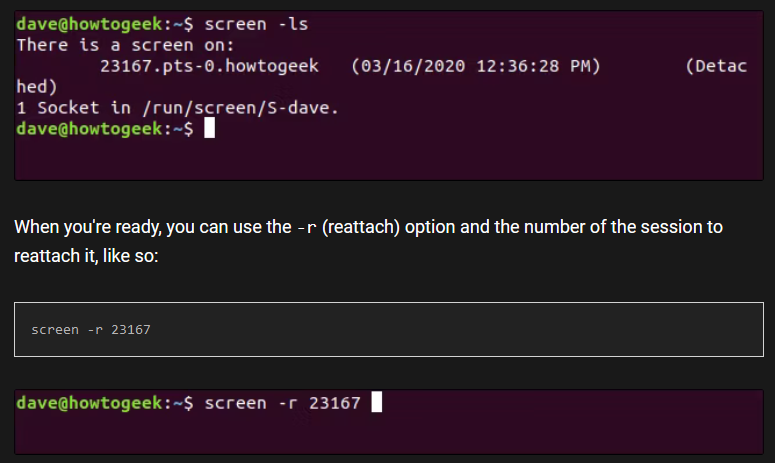Click the "(Detac" status text
Screen dimensions: 775x463
[716, 66]
